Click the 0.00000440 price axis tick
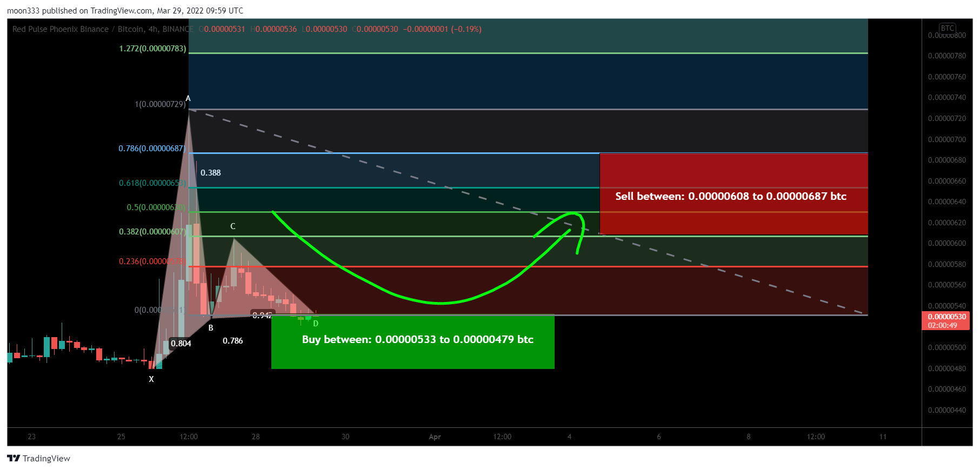980x470 pixels. pos(946,411)
